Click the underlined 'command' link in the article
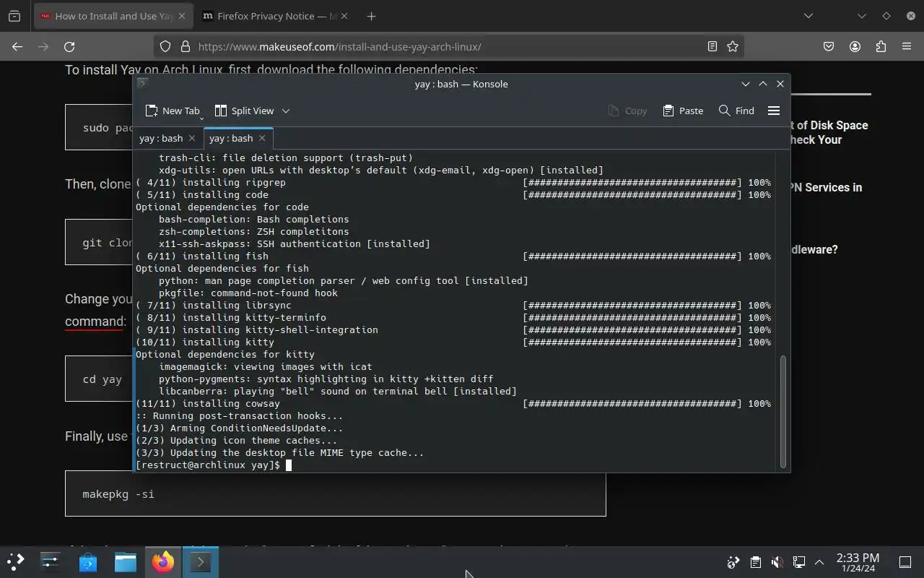The image size is (924, 578). pos(95,322)
